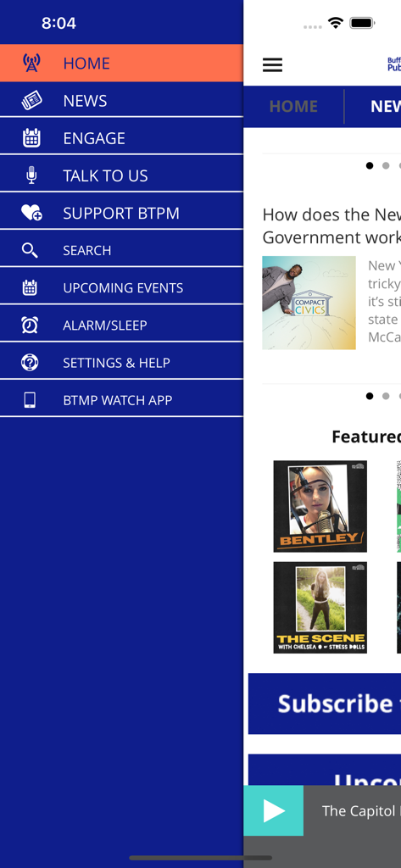Open ALARM/SLEEP settings entry
The height and width of the screenshot is (868, 401).
pos(121,325)
